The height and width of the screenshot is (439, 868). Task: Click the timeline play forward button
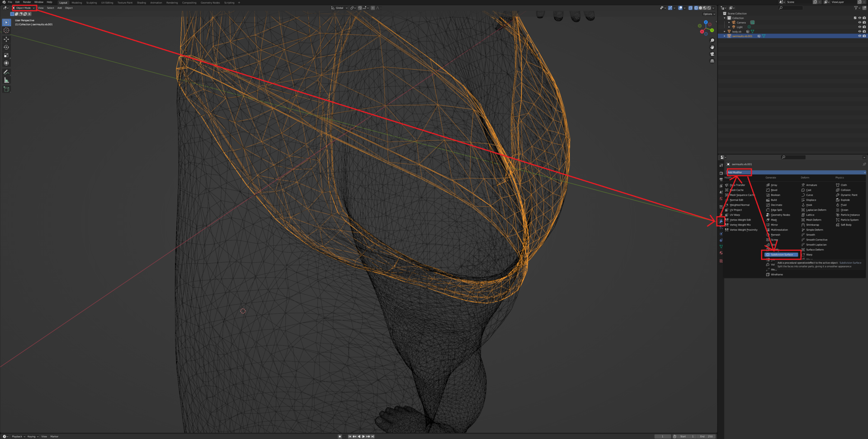(363, 436)
